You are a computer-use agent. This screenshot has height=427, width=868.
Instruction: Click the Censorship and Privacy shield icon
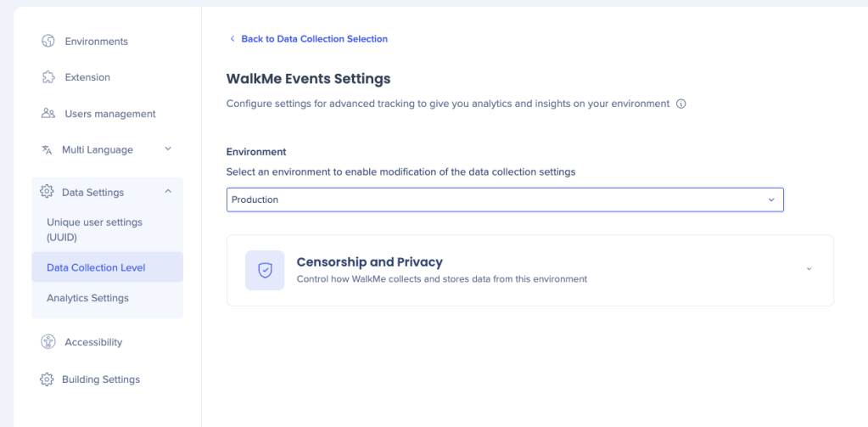pos(265,270)
